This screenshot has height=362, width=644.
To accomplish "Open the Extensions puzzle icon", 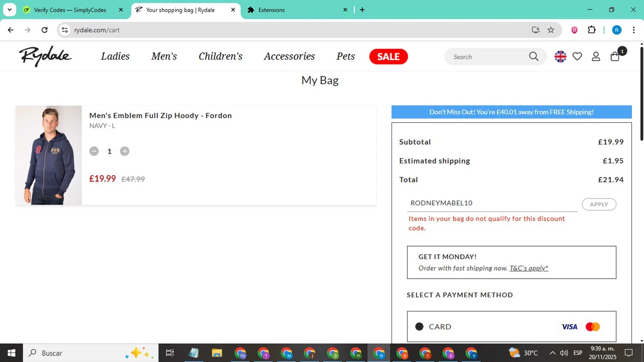I will tap(592, 30).
